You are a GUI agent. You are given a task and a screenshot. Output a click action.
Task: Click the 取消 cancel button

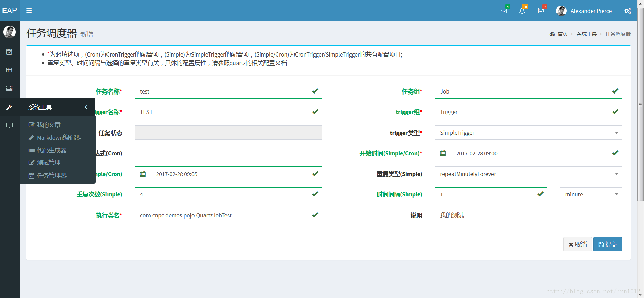(x=577, y=244)
